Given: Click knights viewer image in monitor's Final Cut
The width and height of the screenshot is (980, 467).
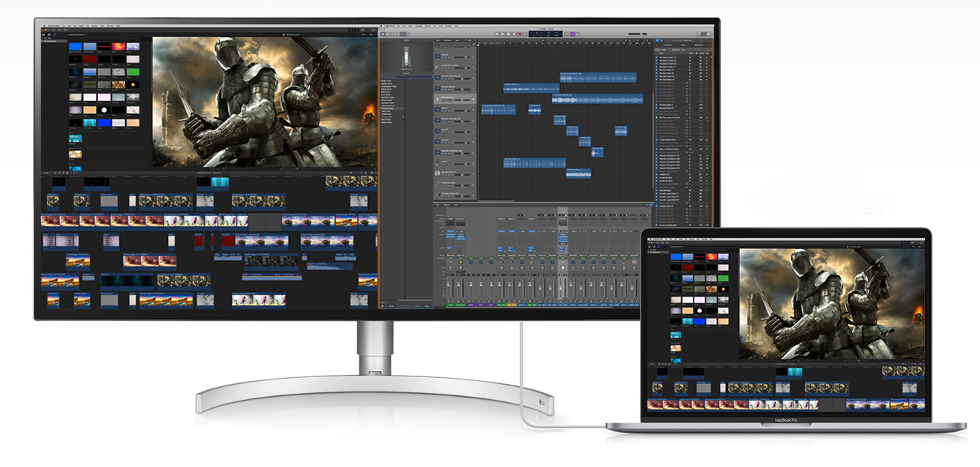Looking at the screenshot, I should pos(264,103).
